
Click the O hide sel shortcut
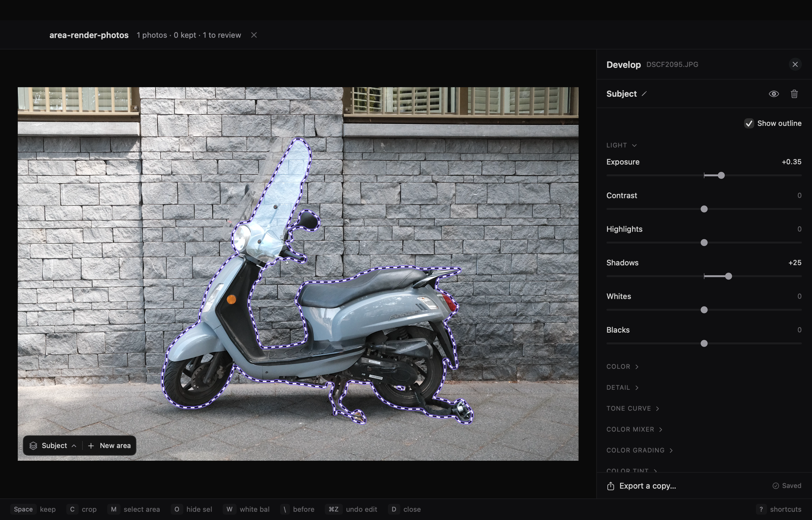pyautogui.click(x=192, y=510)
